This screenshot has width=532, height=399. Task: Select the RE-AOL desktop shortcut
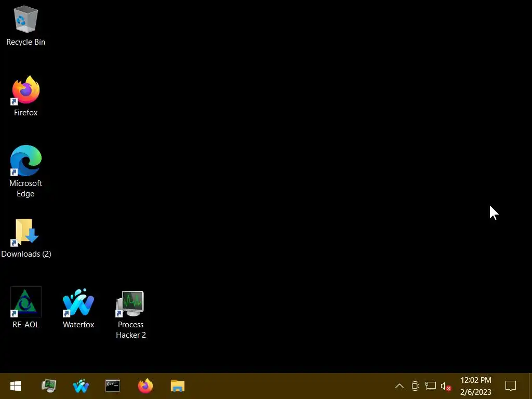pos(26,302)
